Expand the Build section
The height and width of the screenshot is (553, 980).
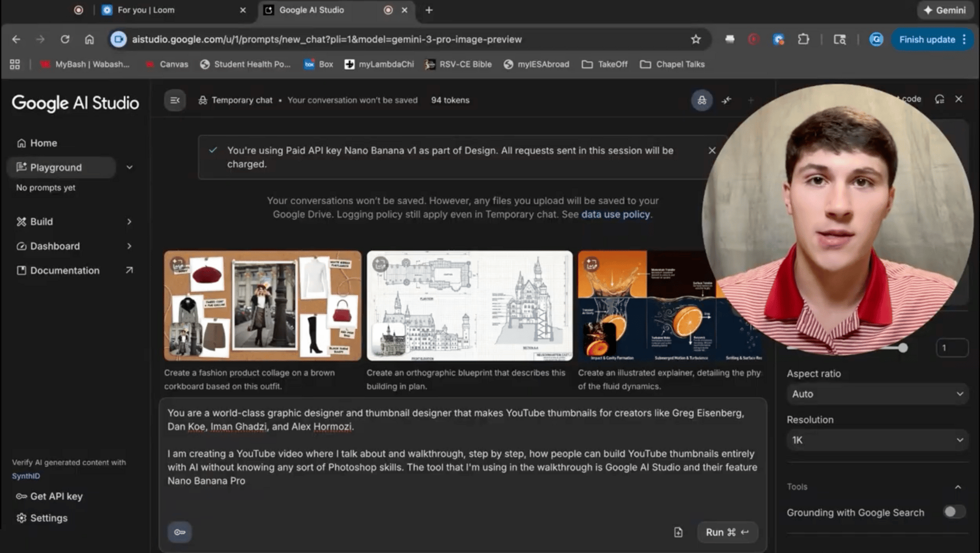point(129,221)
